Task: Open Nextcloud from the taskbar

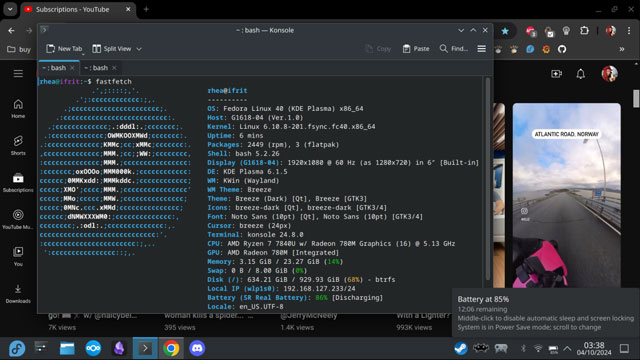Action: pyautogui.click(x=93, y=349)
